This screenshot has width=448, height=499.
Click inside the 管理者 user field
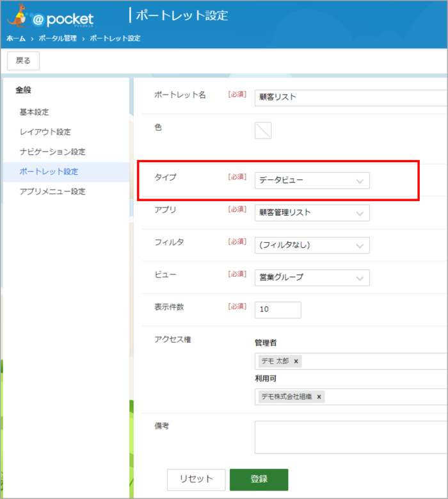click(x=351, y=361)
